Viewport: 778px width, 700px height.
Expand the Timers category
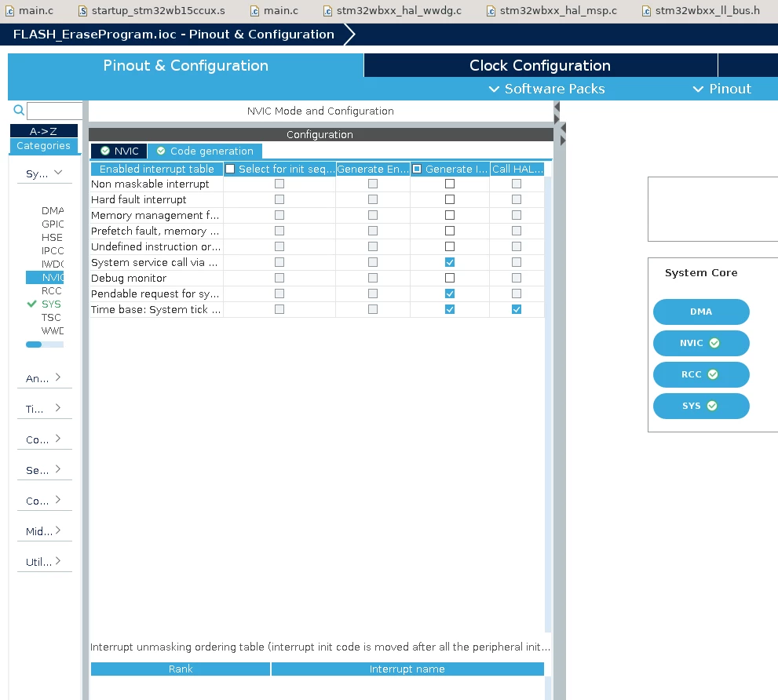coord(44,409)
